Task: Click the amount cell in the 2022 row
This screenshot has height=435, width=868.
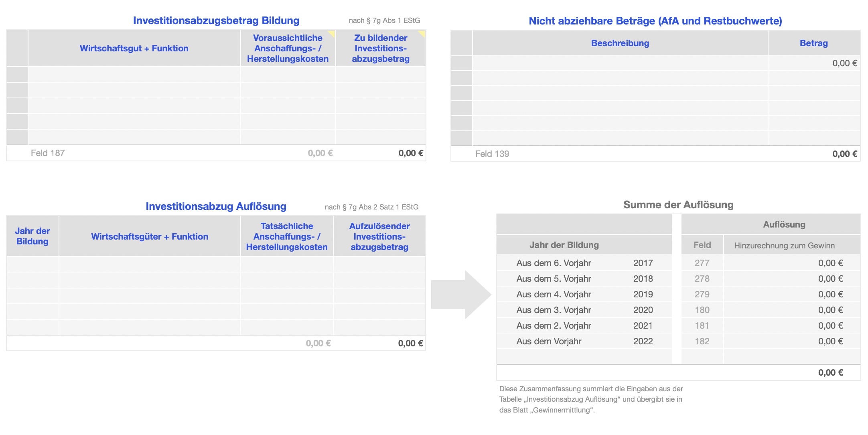Action: [x=792, y=341]
